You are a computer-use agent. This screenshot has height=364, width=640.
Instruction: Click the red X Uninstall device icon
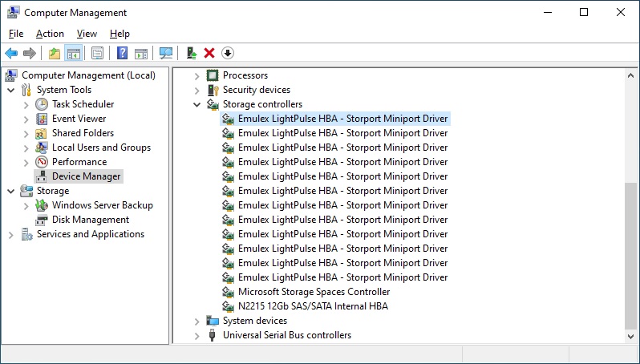pyautogui.click(x=209, y=53)
